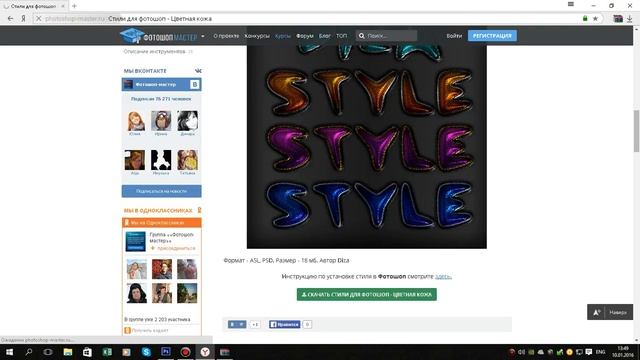Open Windows taskbar search magnifier

[x=29, y=352]
